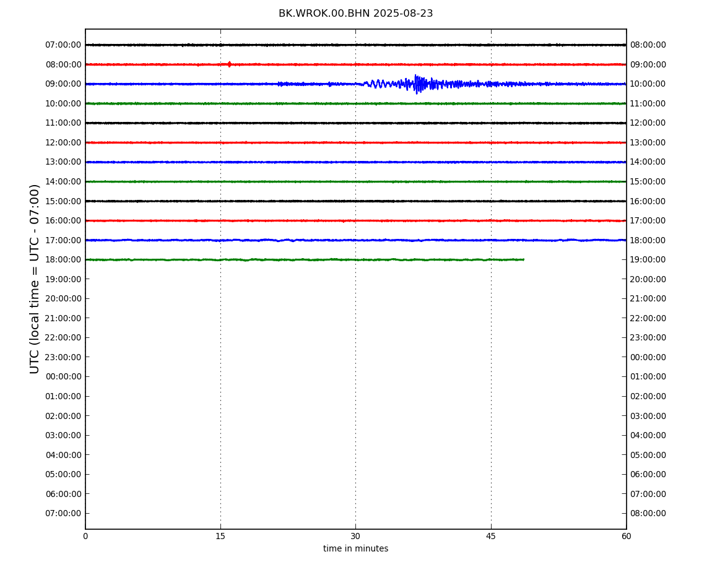Screen dimensions: 712x588
Task: Click the "UTC (local time = UTC - 07:00)" axis label
Action: [35, 279]
